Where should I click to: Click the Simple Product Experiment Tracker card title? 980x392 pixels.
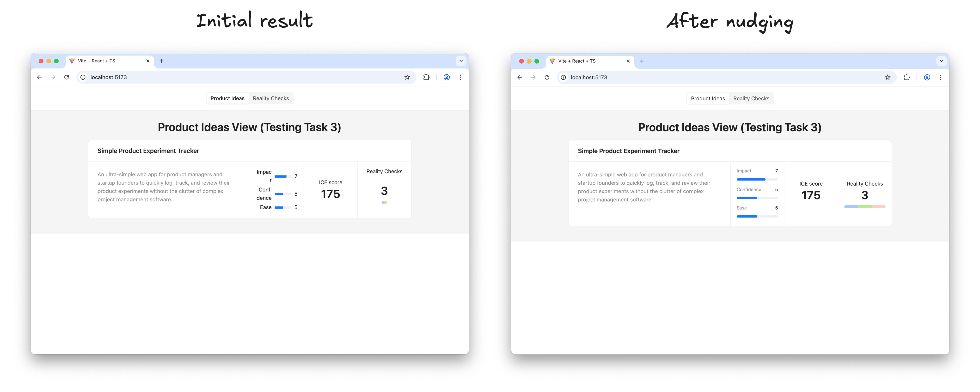[x=148, y=151]
